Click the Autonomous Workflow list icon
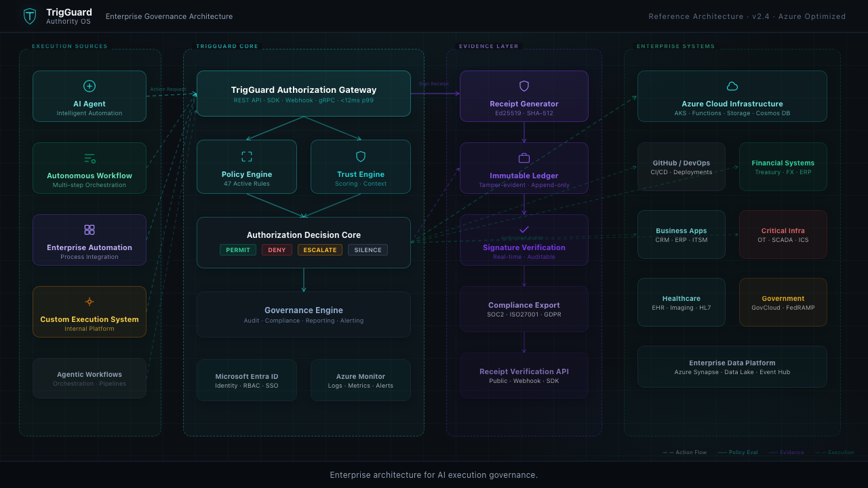The width and height of the screenshot is (868, 488). 90,158
